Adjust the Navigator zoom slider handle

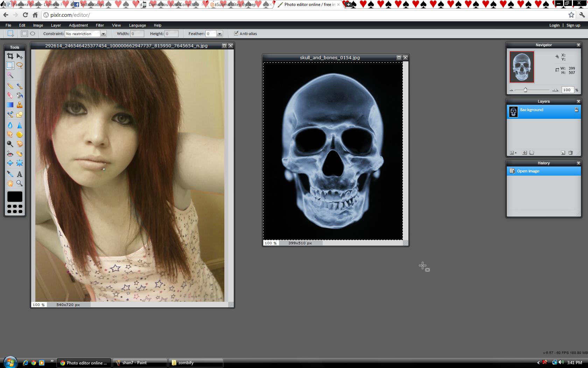(x=525, y=90)
